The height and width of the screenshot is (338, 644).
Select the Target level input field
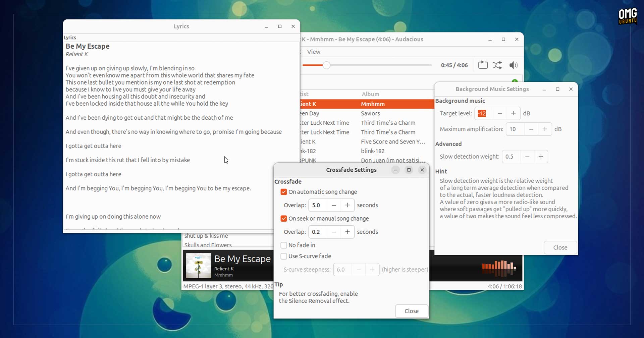(x=484, y=113)
